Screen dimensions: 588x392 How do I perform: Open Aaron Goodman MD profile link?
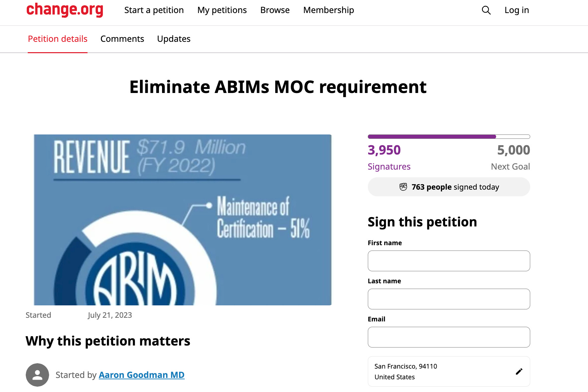(x=142, y=375)
